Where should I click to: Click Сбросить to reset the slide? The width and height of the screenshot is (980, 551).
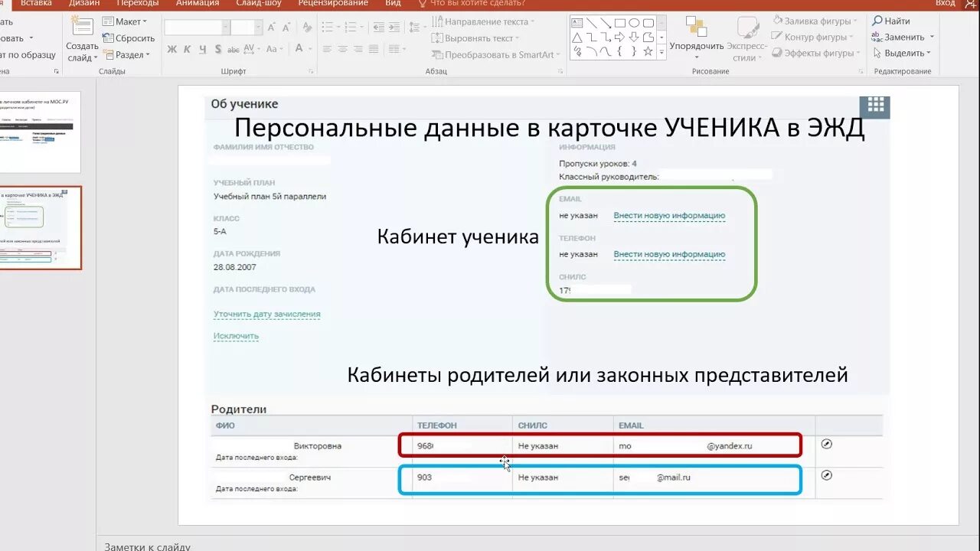click(129, 38)
